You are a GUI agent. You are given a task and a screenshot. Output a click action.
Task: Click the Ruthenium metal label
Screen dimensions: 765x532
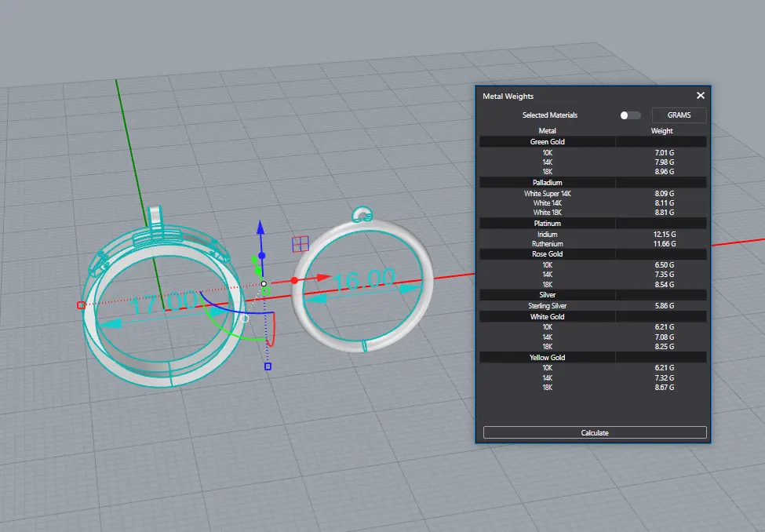[548, 243]
